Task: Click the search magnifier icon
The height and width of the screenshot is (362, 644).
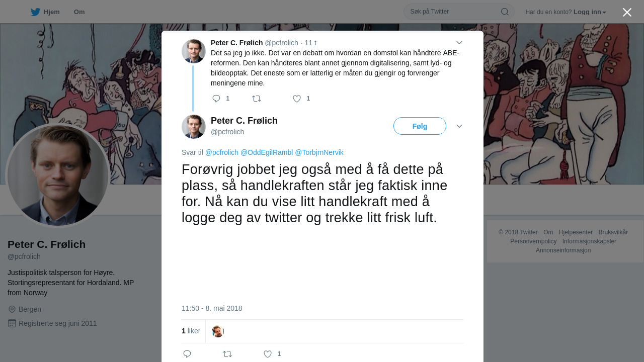Action: (505, 12)
